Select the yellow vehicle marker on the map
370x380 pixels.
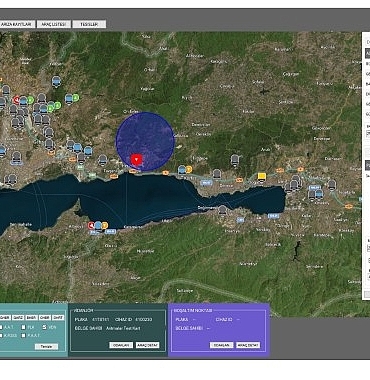pyautogui.click(x=262, y=177)
